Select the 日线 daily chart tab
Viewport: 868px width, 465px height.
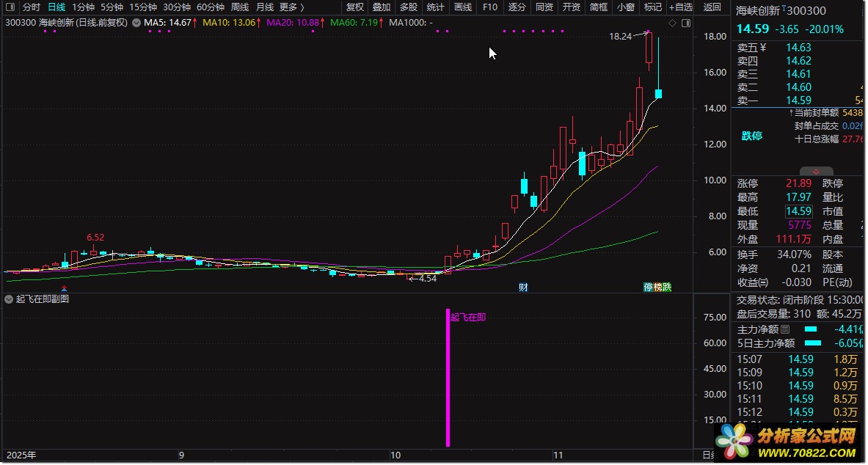click(x=56, y=7)
